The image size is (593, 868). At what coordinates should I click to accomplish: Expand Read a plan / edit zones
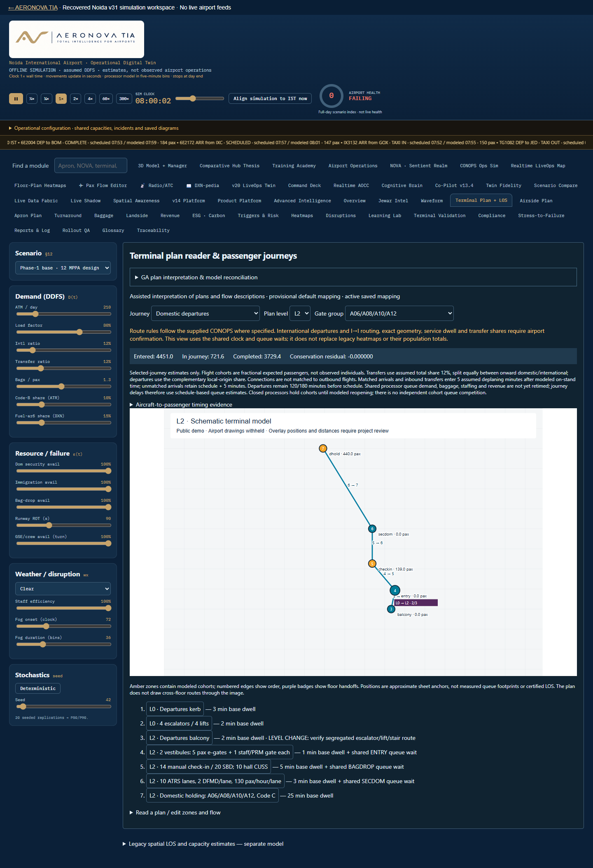pos(175,812)
